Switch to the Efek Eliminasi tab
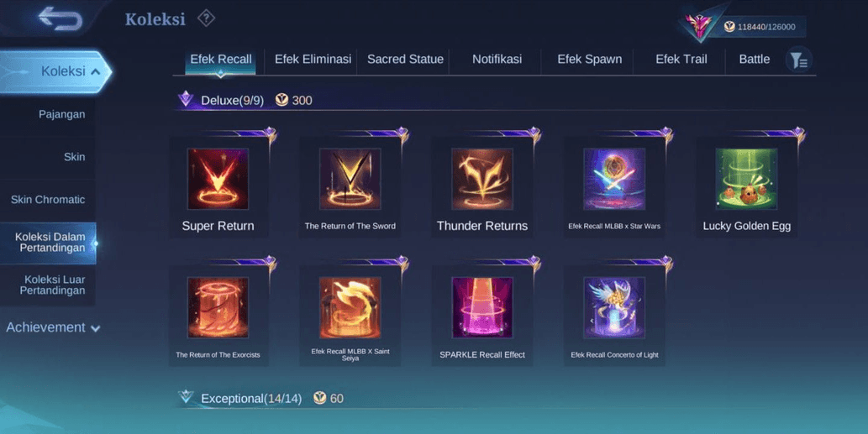 [x=313, y=59]
